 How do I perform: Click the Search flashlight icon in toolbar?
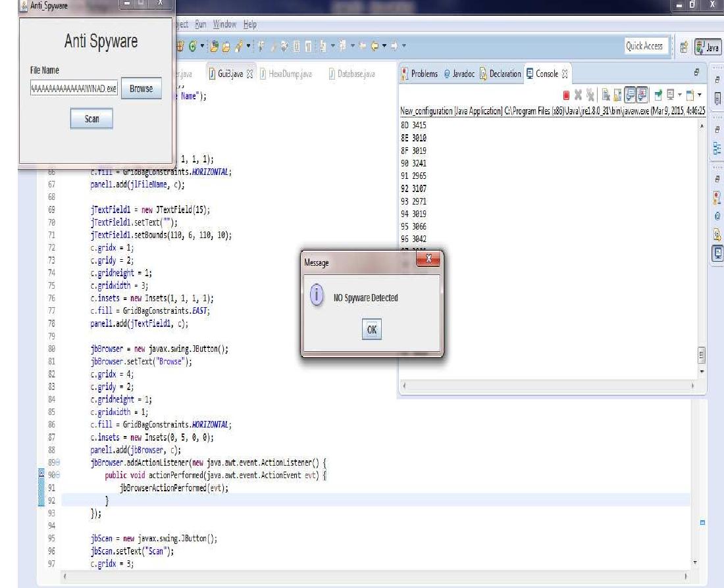(x=239, y=45)
